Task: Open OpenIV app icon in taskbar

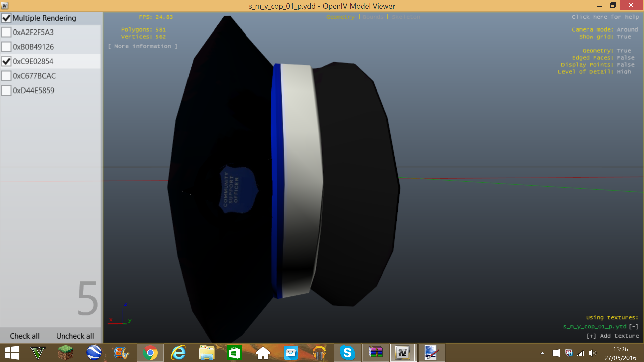Action: [x=402, y=353]
